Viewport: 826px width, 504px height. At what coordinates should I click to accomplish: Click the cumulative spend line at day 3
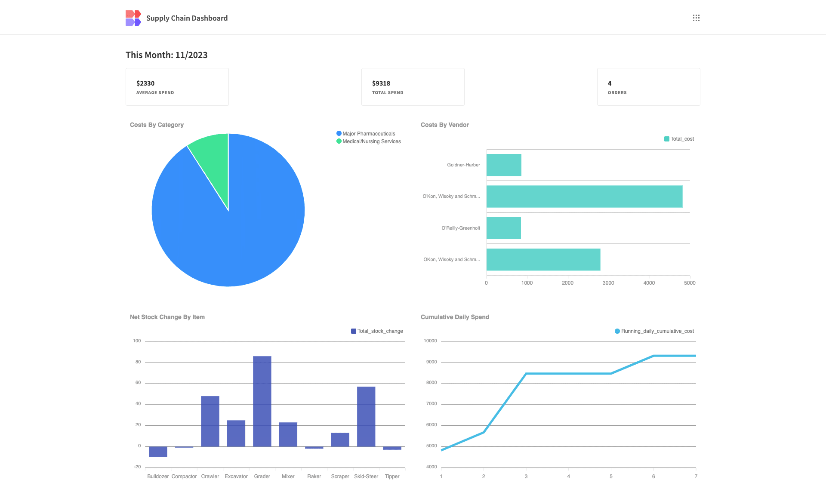point(526,374)
